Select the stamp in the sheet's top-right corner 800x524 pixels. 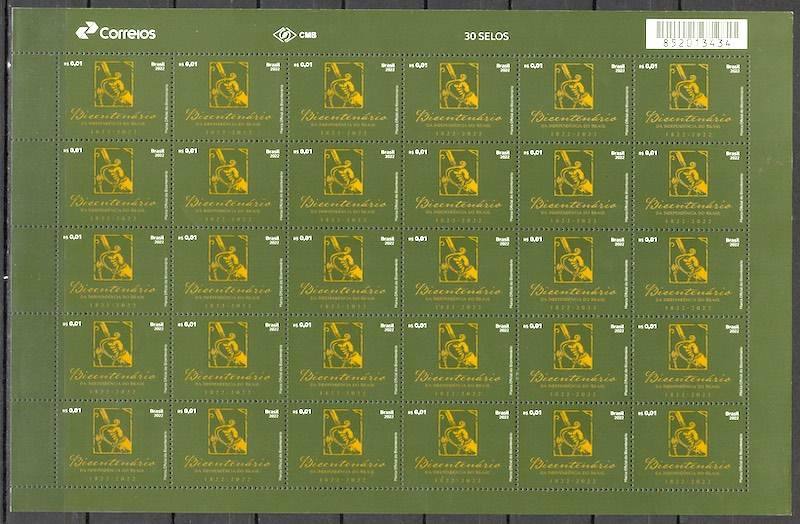point(690,99)
